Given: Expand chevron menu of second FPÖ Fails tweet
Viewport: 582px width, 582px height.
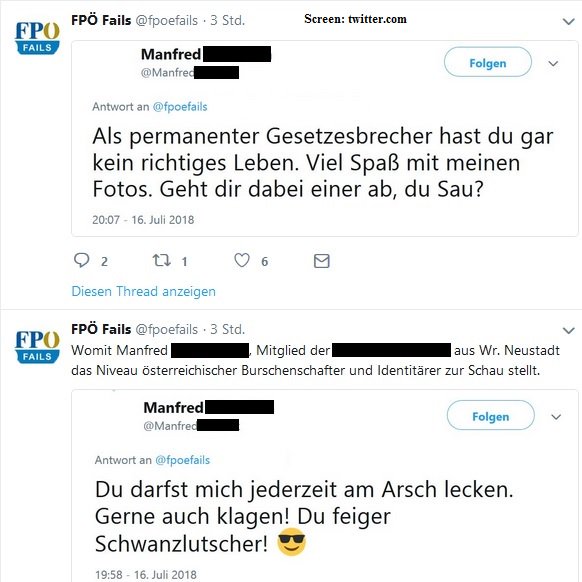Looking at the screenshot, I should 568,330.
